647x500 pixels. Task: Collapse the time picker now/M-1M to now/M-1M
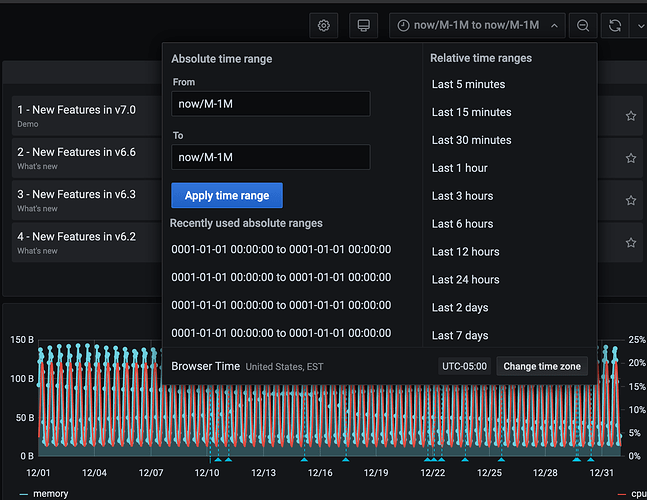coord(477,26)
